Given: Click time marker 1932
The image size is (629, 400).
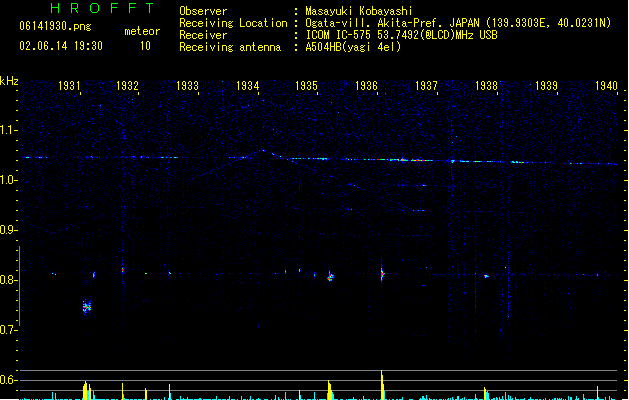Looking at the screenshot, I should [127, 85].
